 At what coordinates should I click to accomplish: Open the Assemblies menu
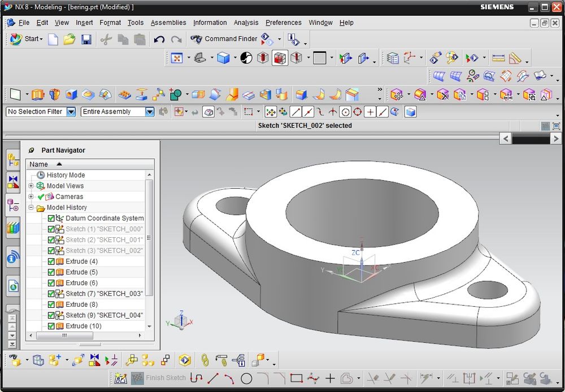tap(168, 23)
